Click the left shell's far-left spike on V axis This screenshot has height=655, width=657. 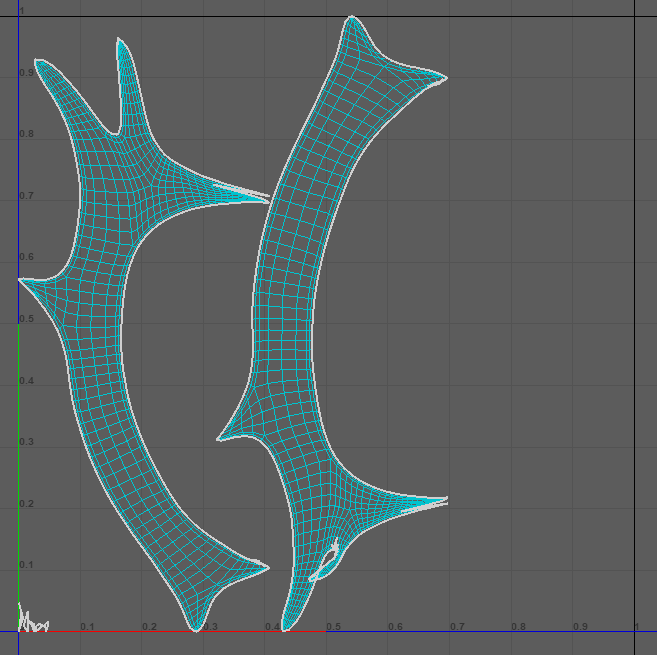coord(21,281)
